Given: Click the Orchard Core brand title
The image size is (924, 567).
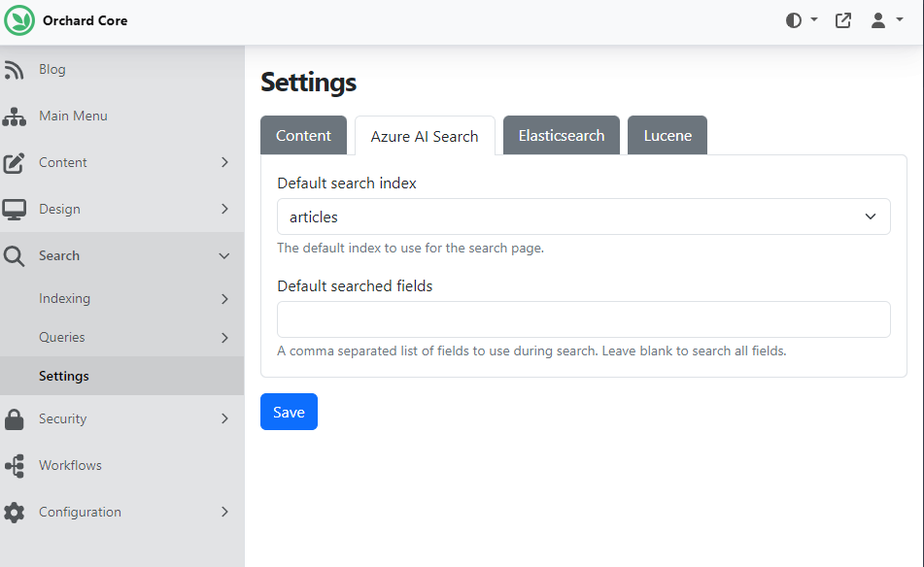Looking at the screenshot, I should click(x=85, y=20).
